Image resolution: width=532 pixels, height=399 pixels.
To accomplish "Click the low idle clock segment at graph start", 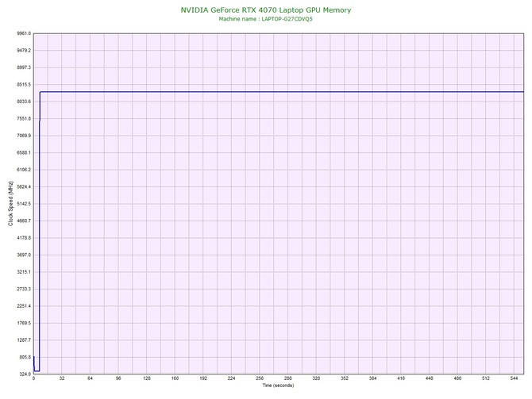I will tap(37, 371).
